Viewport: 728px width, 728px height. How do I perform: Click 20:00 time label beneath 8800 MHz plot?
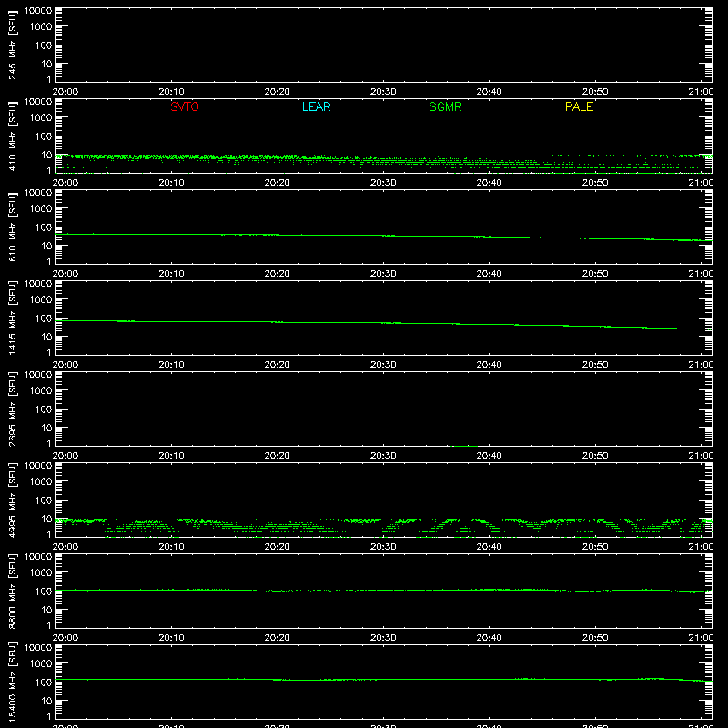point(66,638)
